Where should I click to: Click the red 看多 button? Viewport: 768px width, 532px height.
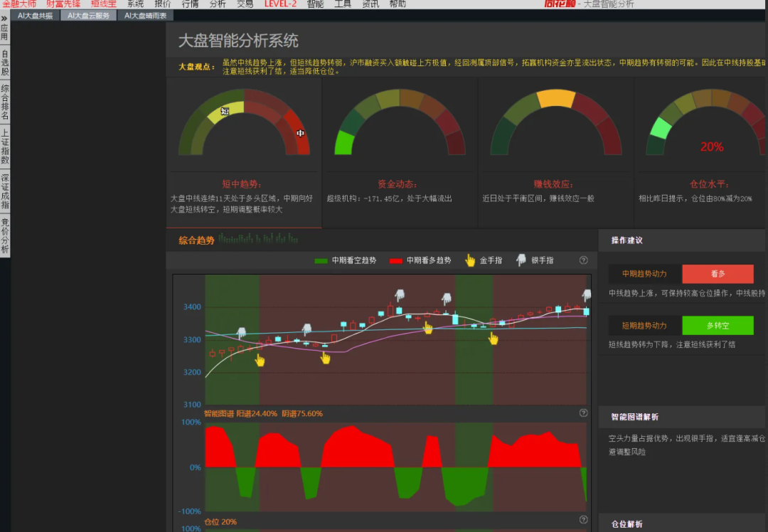point(718,274)
